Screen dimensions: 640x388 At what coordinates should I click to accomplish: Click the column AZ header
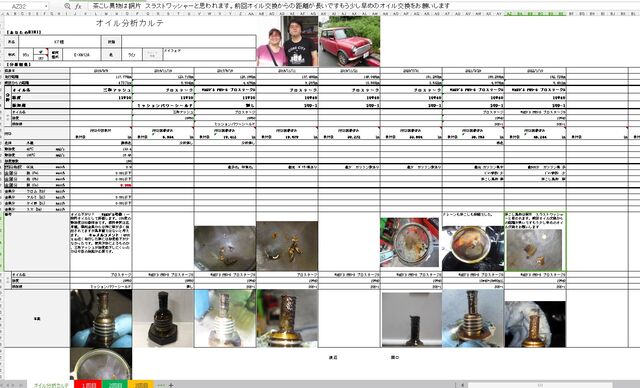tap(509, 13)
